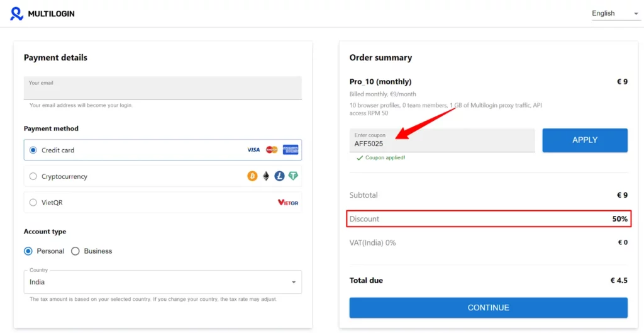Image resolution: width=644 pixels, height=333 pixels.
Task: Click the Tether icon
Action: click(293, 176)
